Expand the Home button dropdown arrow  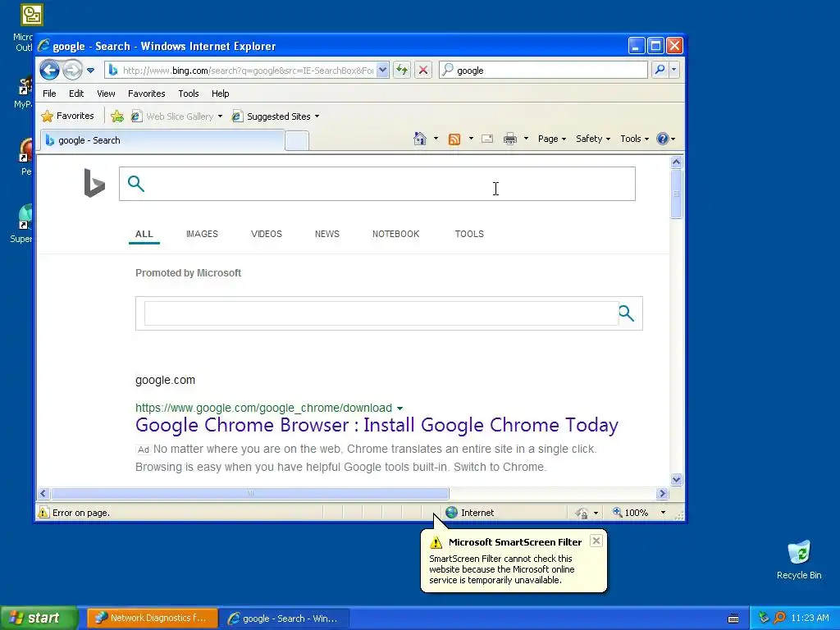[x=436, y=139]
